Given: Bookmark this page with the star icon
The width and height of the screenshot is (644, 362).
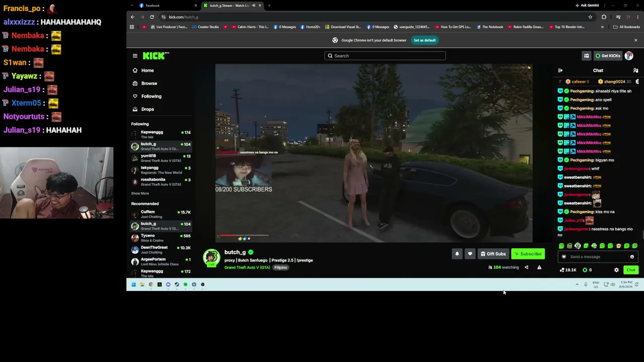Looking at the screenshot, I should [590, 17].
